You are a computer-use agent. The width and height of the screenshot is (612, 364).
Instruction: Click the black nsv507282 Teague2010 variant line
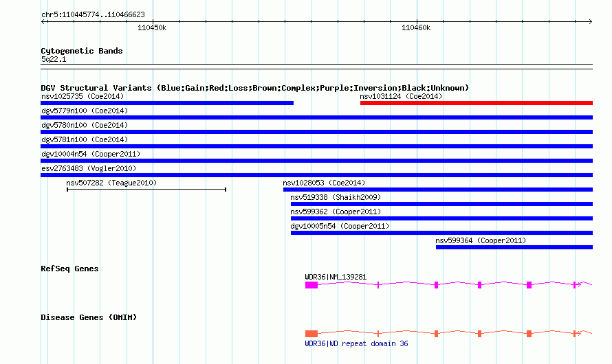coord(146,190)
